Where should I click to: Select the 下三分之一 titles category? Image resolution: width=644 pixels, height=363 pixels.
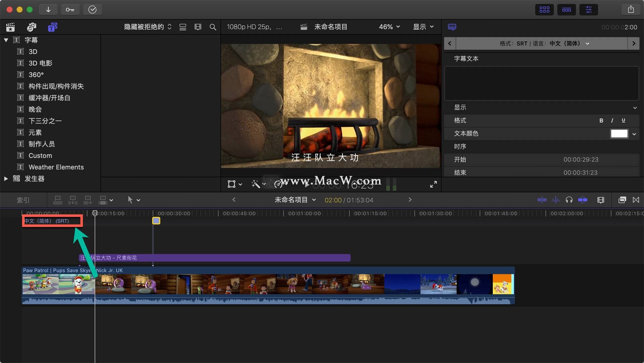pos(45,121)
